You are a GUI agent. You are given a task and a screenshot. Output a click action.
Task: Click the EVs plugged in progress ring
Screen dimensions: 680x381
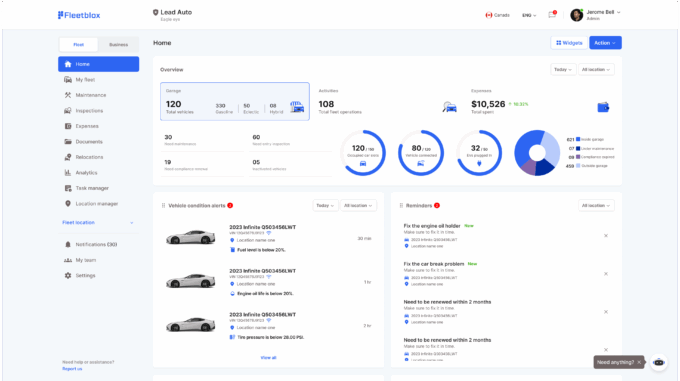click(x=479, y=153)
